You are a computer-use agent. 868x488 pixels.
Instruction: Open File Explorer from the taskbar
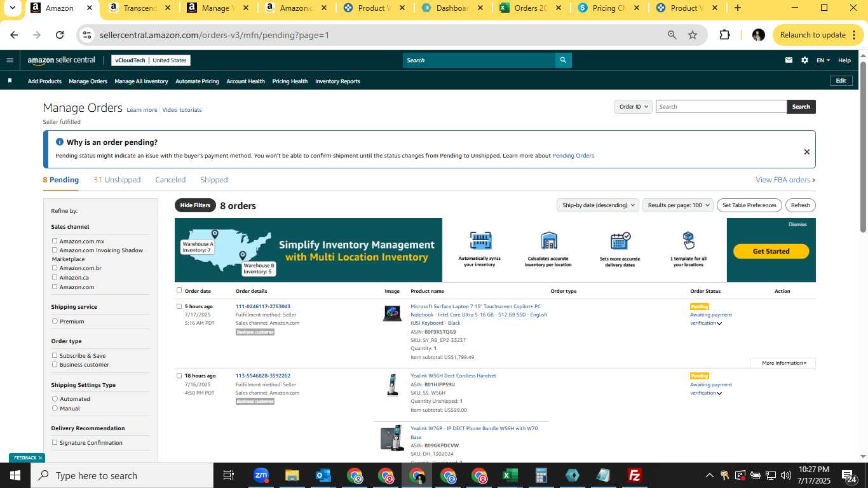point(292,475)
